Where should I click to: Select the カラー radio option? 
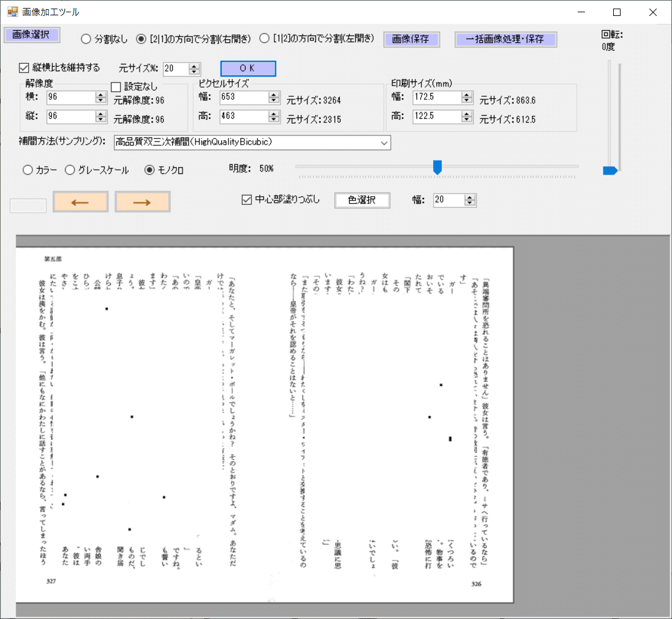pyautogui.click(x=39, y=170)
